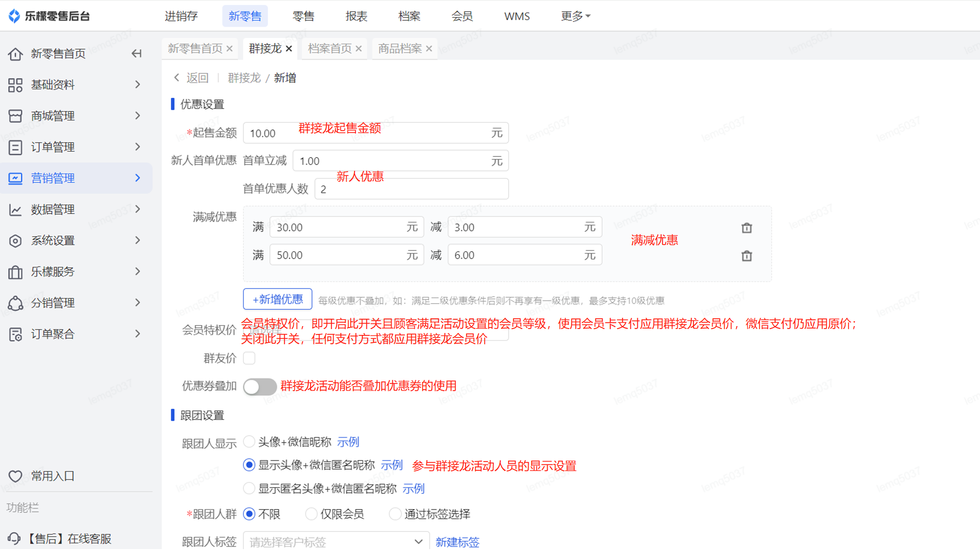Click the 群接龙 breadcrumb link
The height and width of the screenshot is (553, 980).
(x=244, y=78)
